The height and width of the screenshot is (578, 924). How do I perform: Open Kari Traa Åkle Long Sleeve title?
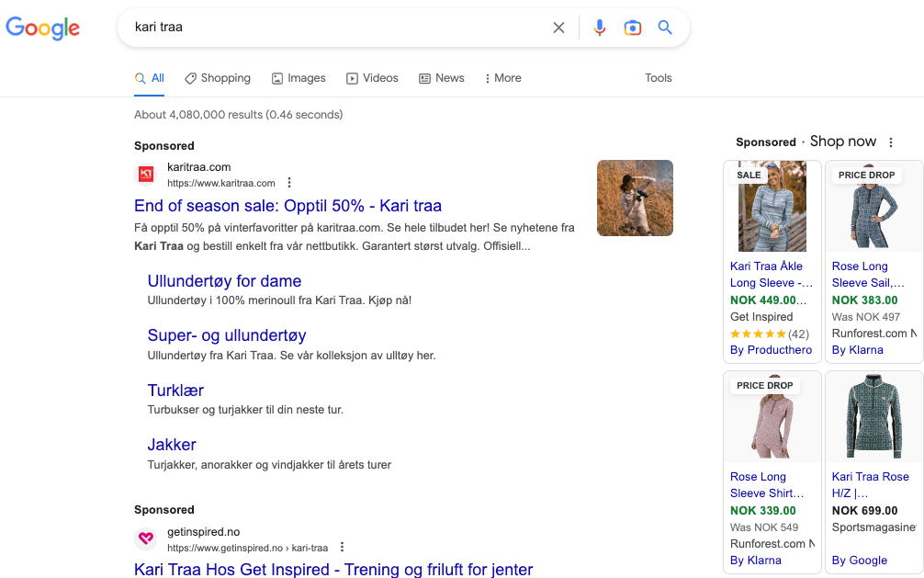772,275
